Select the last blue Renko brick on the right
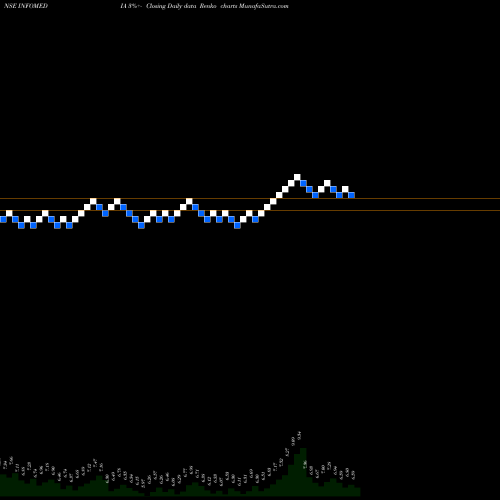This screenshot has height=500, width=500. [351, 195]
